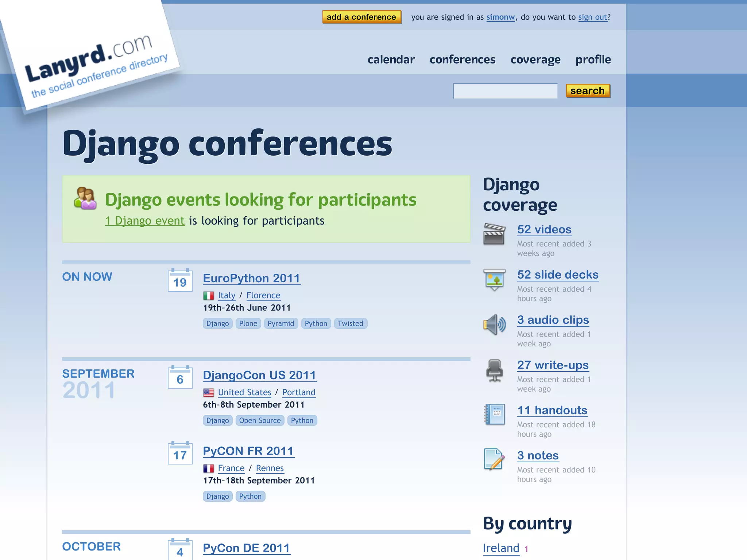
Task: Follow the Ireland link under By country
Action: tap(501, 548)
